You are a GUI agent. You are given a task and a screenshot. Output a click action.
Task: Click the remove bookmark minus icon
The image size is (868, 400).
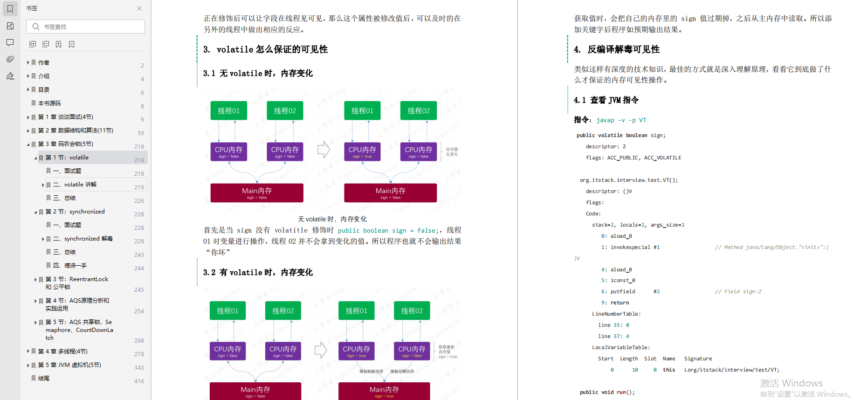point(71,44)
